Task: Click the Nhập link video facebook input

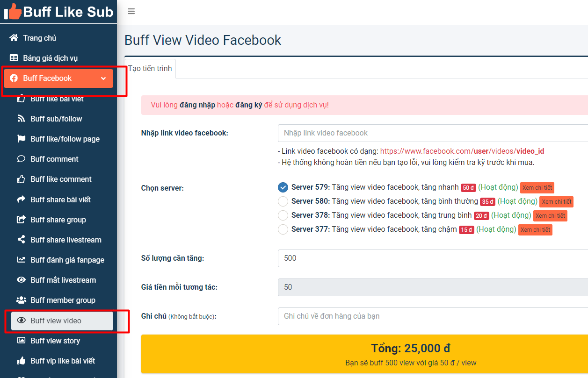Action: tap(433, 133)
